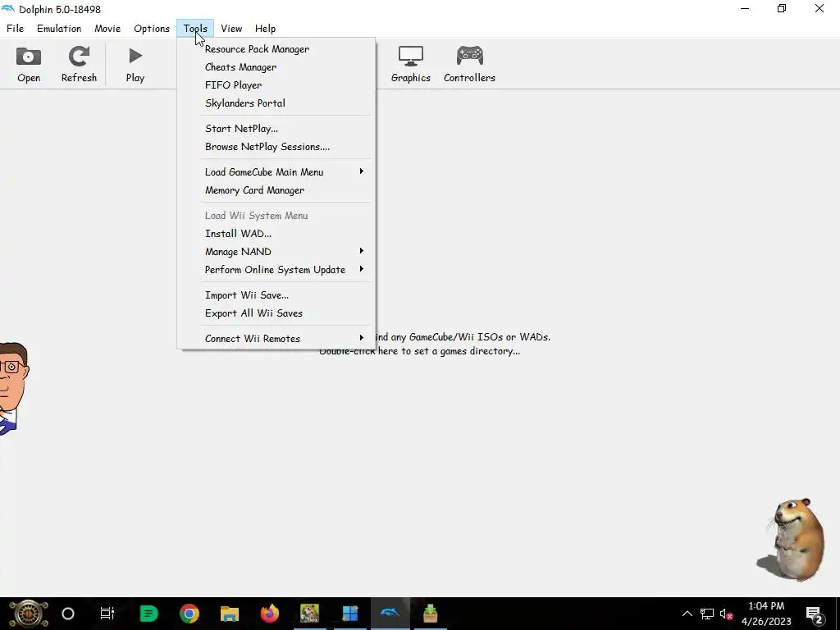This screenshot has height=630, width=840.
Task: Open the clock and date flyout
Action: [x=766, y=614]
